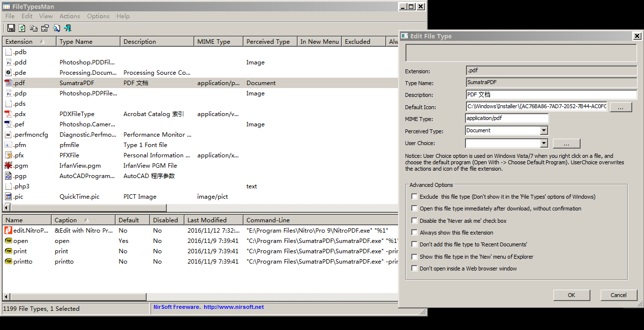The width and height of the screenshot is (644, 330).
Task: Click the '&Edit with Nitro Pr...' caption cell
Action: [84, 231]
